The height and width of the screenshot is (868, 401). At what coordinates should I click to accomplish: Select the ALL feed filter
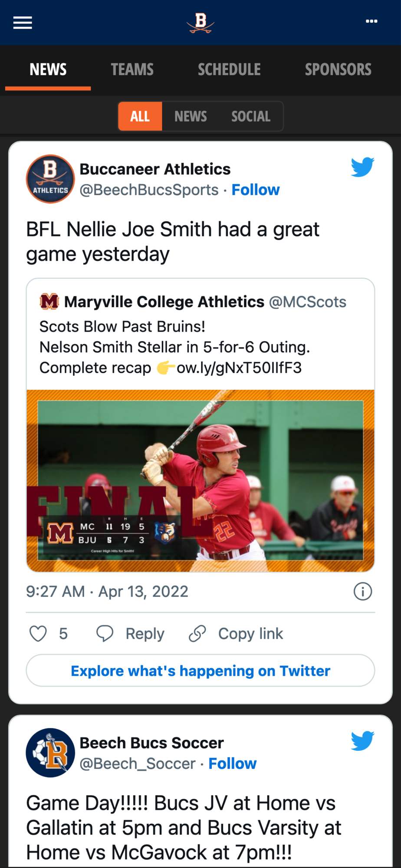(140, 116)
